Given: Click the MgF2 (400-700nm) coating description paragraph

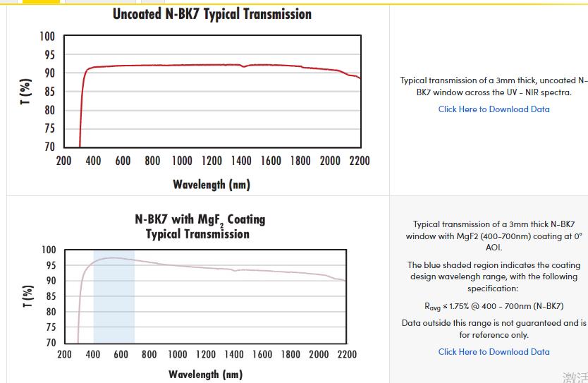Looking at the screenshot, I should (x=494, y=236).
